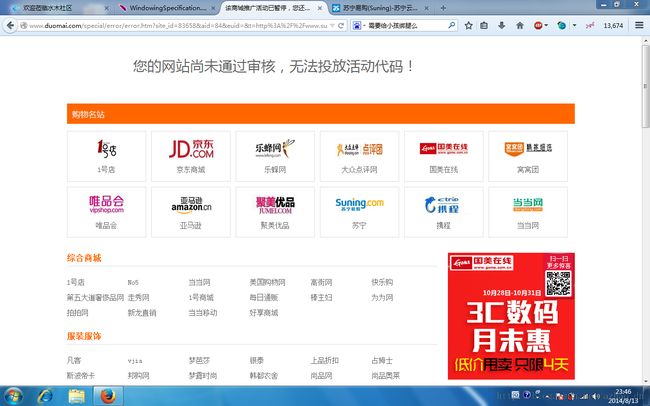
Task: Open the 国美在线 logo tile
Action: pos(444,156)
